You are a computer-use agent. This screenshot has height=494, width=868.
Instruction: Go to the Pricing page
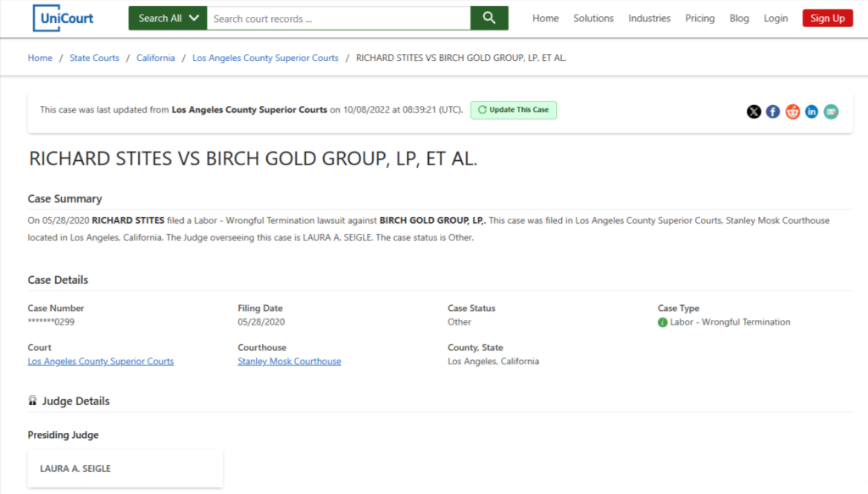tap(699, 19)
